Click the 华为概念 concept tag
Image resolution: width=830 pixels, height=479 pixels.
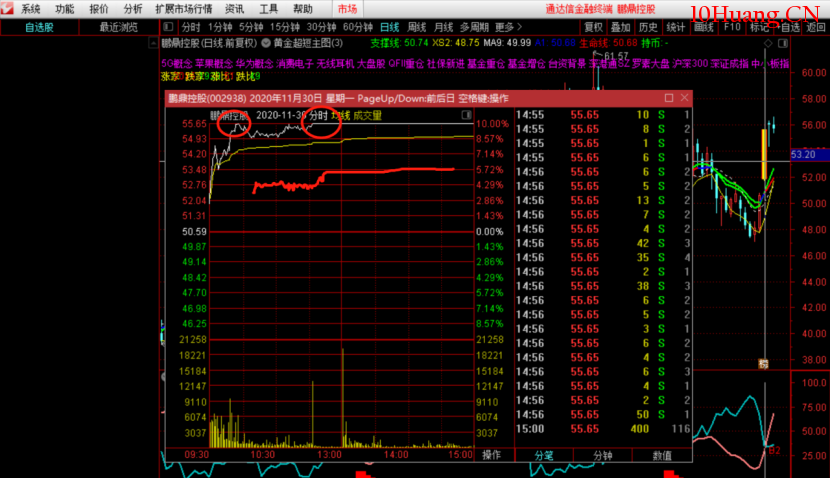click(255, 64)
